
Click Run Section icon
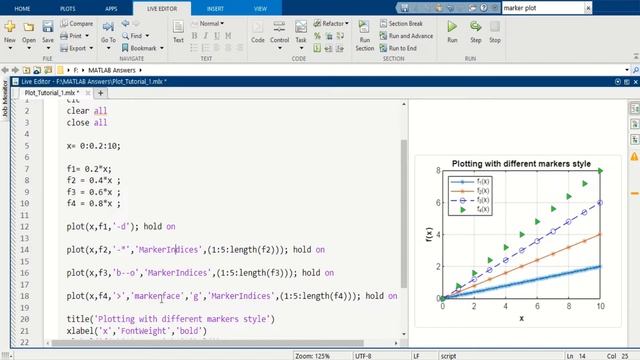[x=364, y=27]
